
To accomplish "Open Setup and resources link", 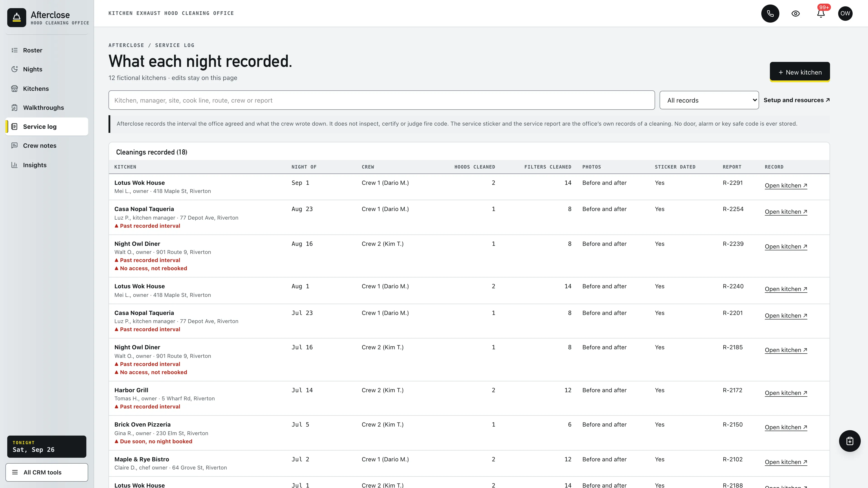I will (x=797, y=100).
